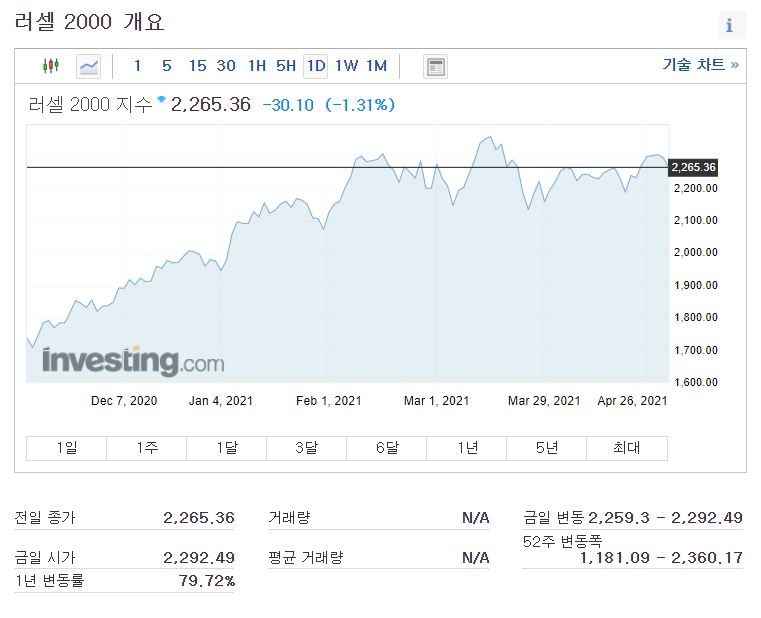Image resolution: width=761 pixels, height=618 pixels.
Task: Select the 1 minute interval
Action: click(138, 66)
